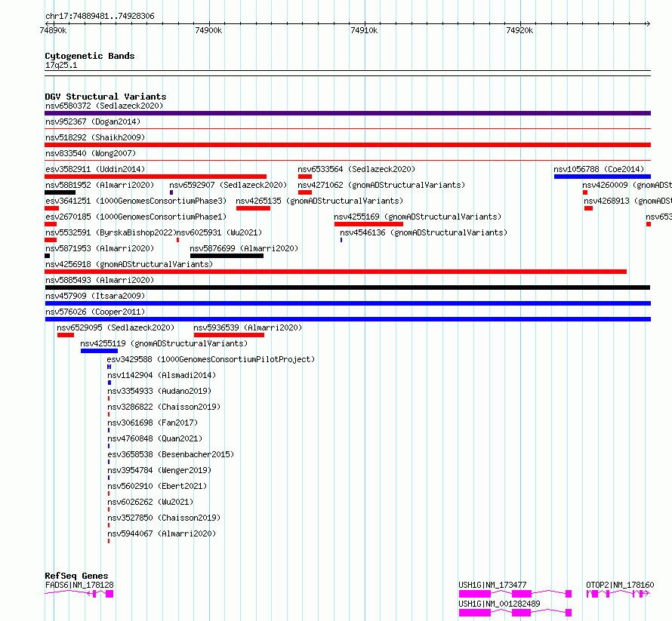The width and height of the screenshot is (672, 621).
Task: Click nsv5871953 (Almarri2020) label
Action: click(x=100, y=248)
